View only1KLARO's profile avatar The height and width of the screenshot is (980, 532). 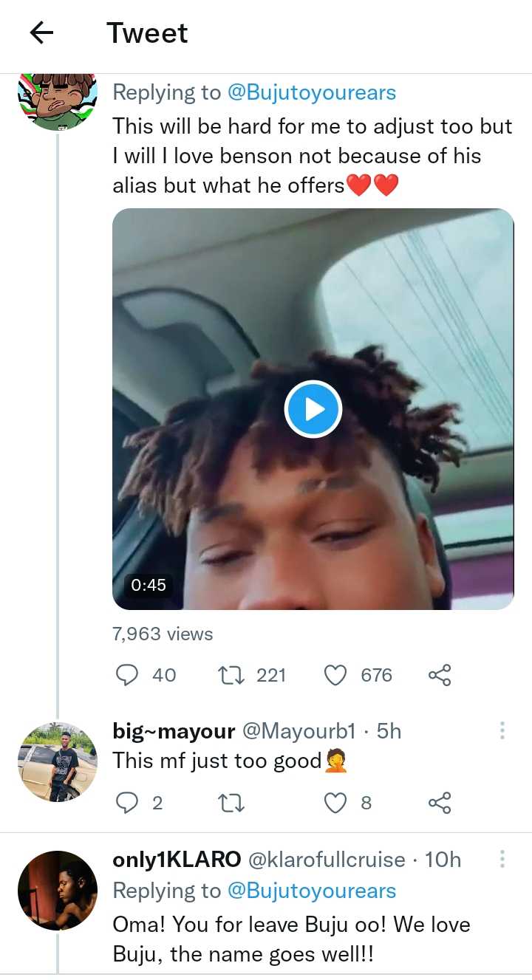click(x=58, y=890)
